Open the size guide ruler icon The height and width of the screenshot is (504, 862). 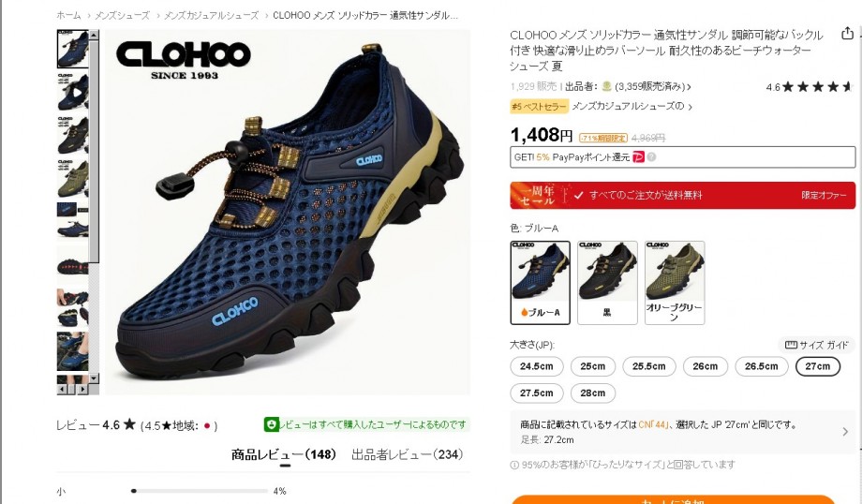tap(791, 345)
